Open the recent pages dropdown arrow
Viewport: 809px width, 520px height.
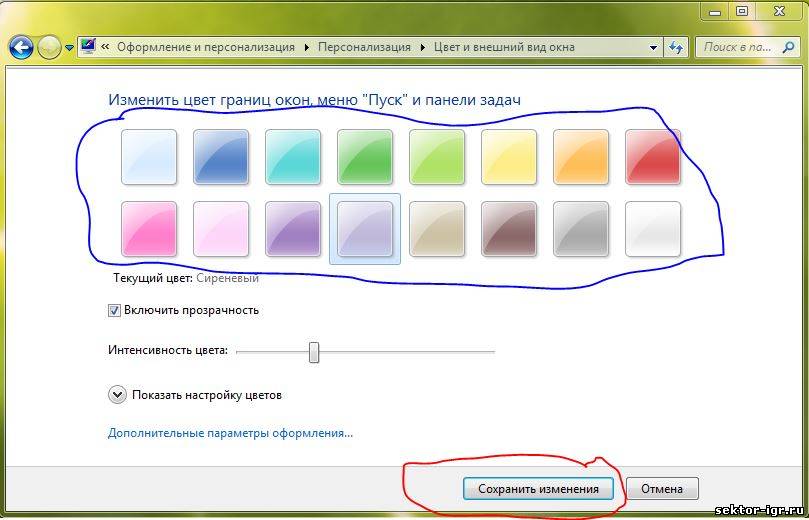click(70, 48)
